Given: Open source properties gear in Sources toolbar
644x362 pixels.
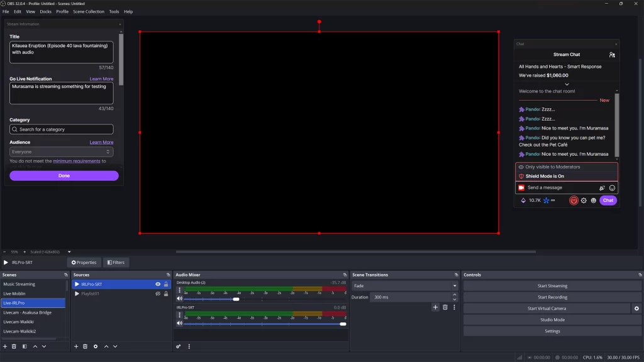Looking at the screenshot, I should [96, 346].
